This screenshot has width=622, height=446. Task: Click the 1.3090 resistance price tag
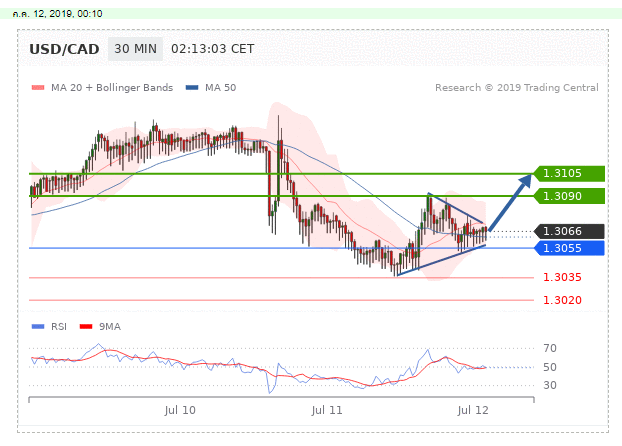(569, 196)
